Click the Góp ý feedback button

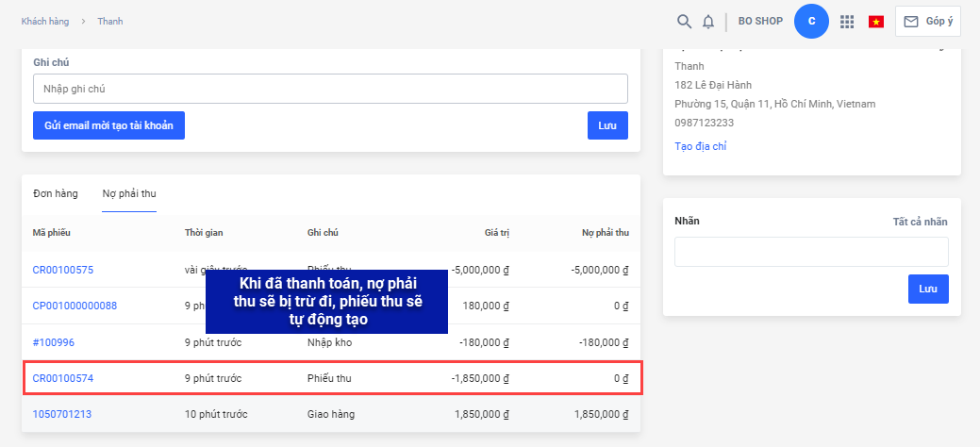tap(927, 22)
